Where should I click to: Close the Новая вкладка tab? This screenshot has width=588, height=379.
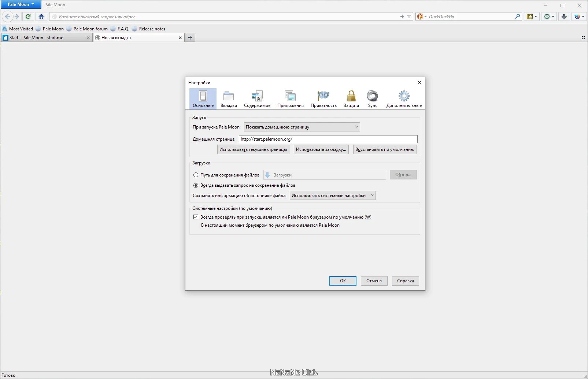180,38
